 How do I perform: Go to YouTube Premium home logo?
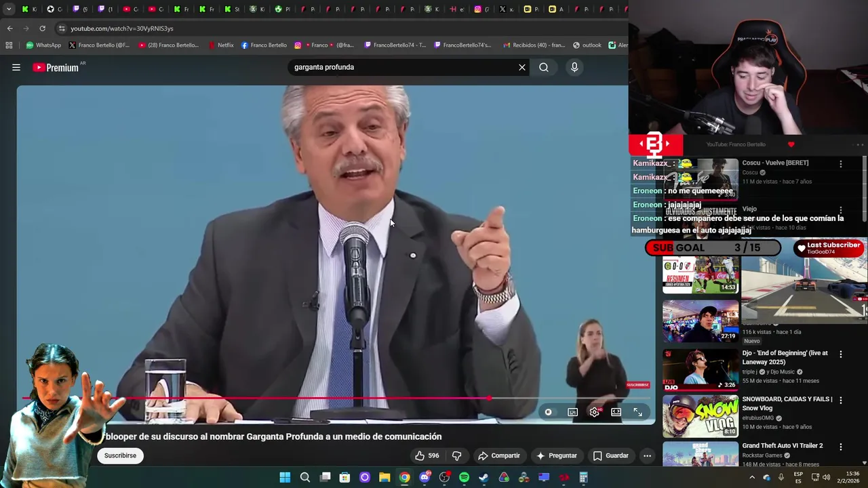click(56, 67)
